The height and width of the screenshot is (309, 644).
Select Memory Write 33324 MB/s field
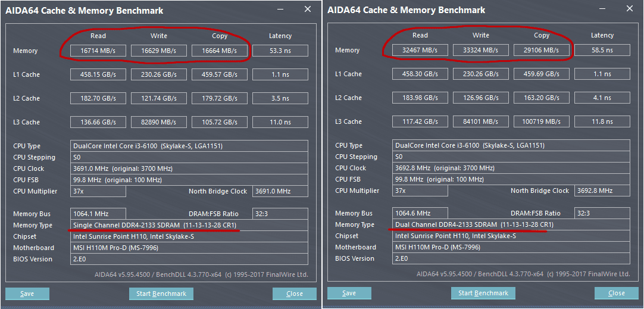tap(481, 51)
